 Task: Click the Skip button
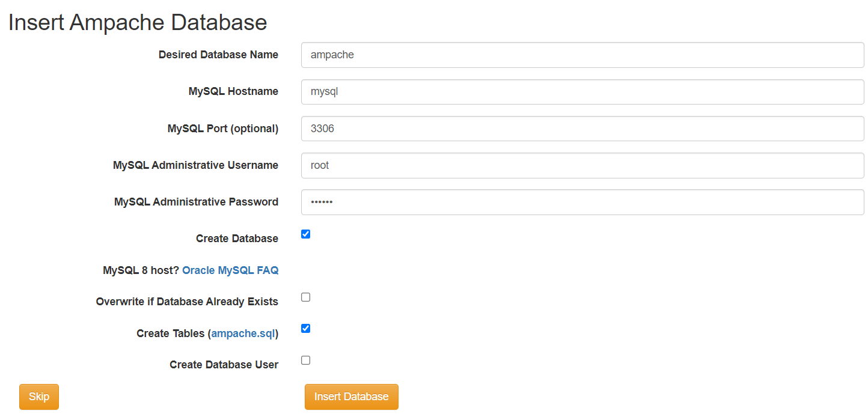click(39, 397)
